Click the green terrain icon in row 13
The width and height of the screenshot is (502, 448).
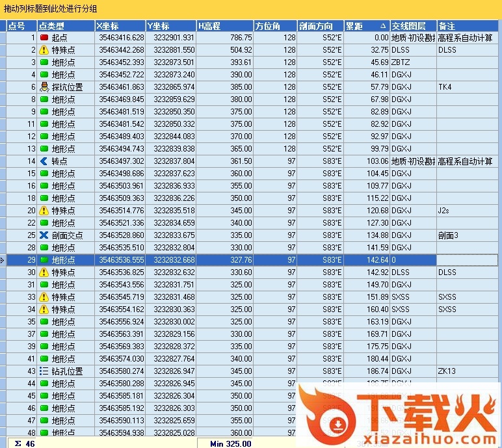[x=44, y=149]
